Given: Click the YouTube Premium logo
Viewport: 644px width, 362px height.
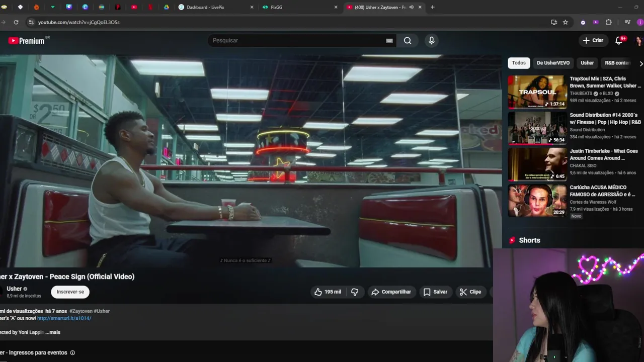Looking at the screenshot, I should click(x=29, y=41).
